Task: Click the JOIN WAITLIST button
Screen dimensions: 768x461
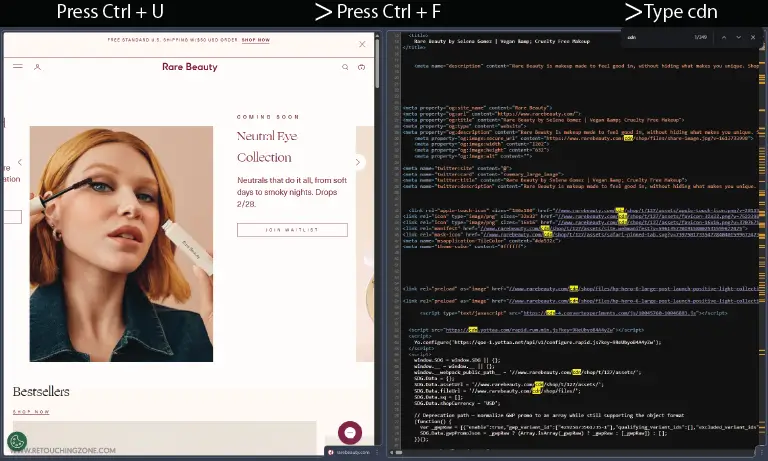Action: (x=292, y=230)
